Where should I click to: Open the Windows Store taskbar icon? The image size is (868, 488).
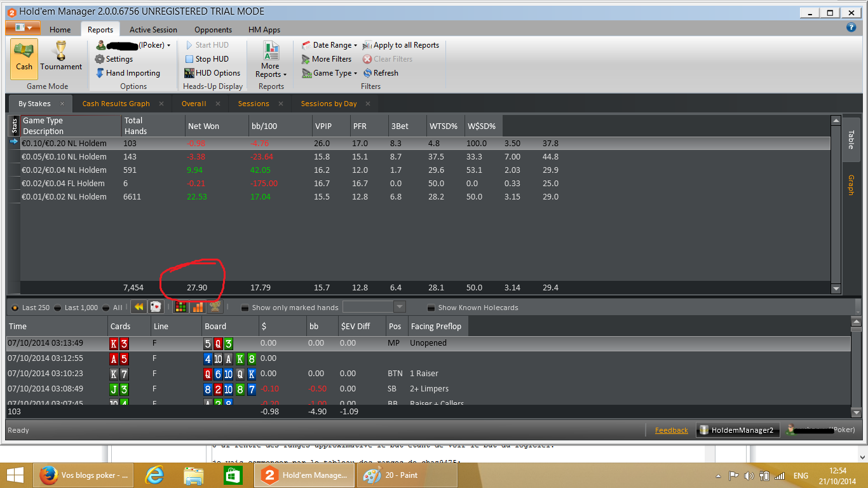tap(232, 475)
